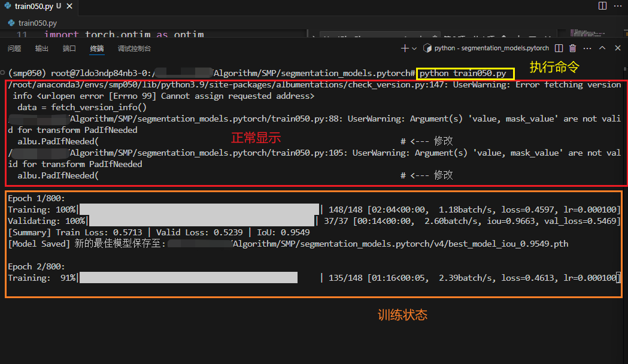This screenshot has width=628, height=364.
Task: Split the terminal
Action: tap(559, 48)
